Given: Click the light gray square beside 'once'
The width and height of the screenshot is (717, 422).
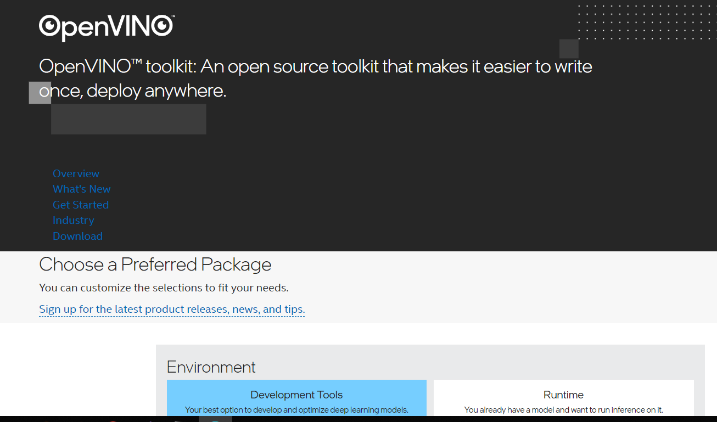Looking at the screenshot, I should point(40,93).
